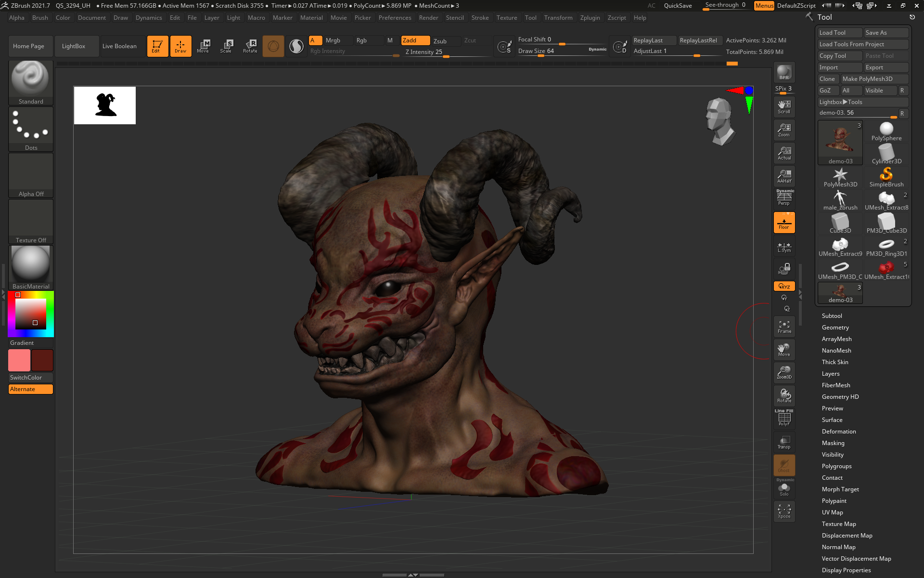Select the PM3D_Ring3D1 tool
Screen dimensions: 924x578
[886, 247]
